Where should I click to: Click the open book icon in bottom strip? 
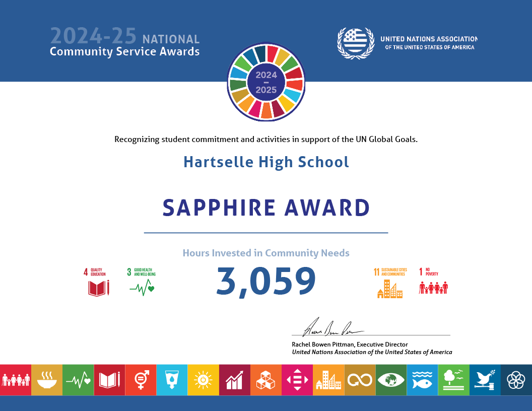[x=109, y=380]
